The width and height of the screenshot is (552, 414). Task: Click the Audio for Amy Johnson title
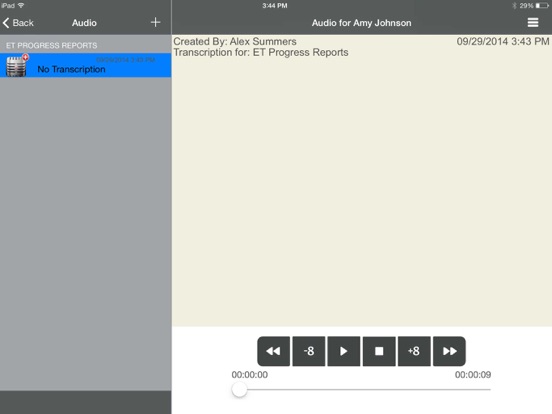coord(362,23)
